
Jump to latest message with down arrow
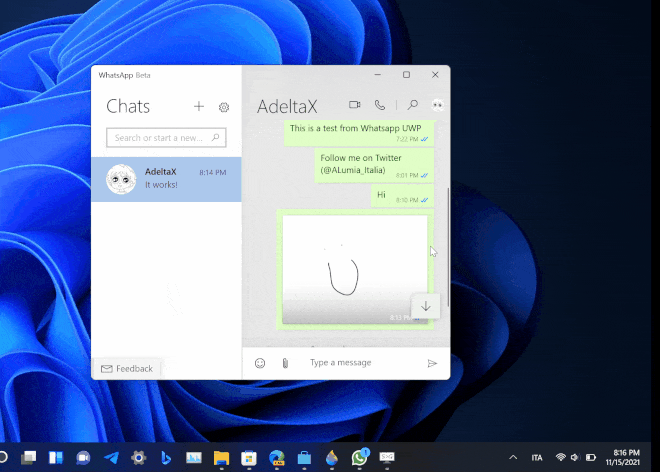point(425,307)
